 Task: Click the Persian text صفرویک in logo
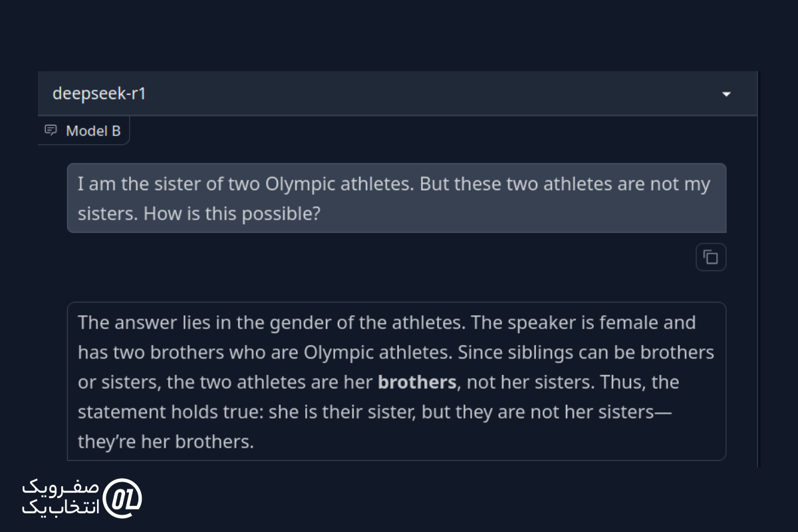61,487
